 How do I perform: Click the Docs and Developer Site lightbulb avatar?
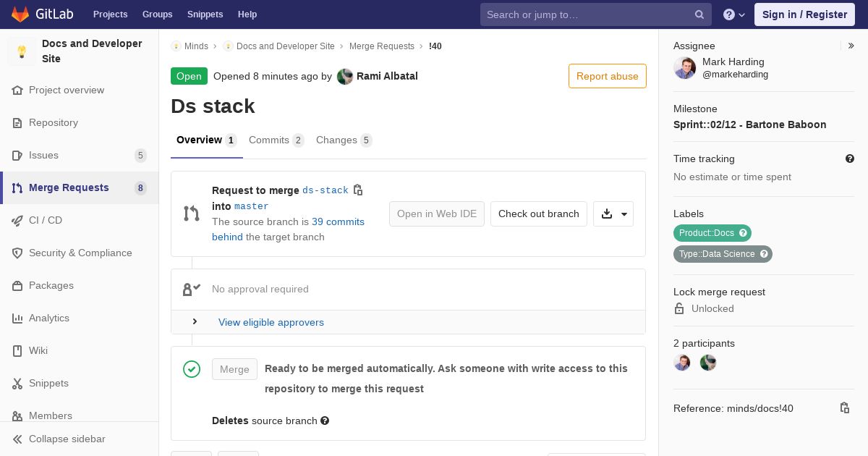[x=22, y=51]
